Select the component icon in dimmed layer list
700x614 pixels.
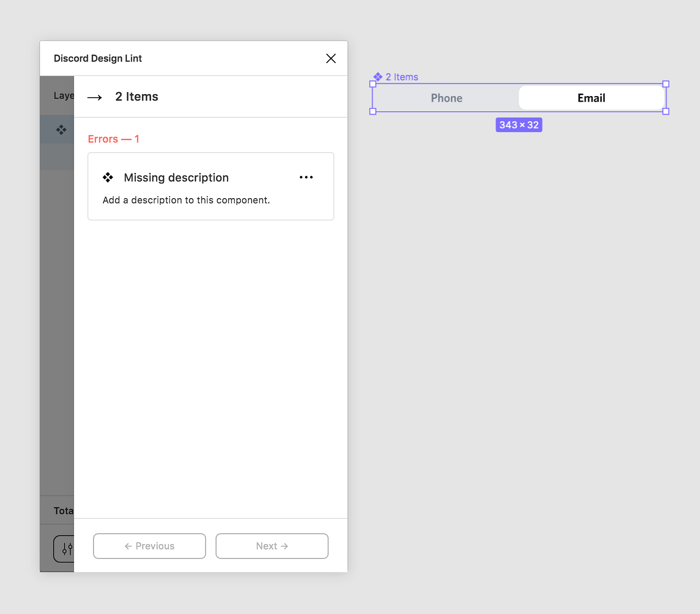tap(61, 130)
